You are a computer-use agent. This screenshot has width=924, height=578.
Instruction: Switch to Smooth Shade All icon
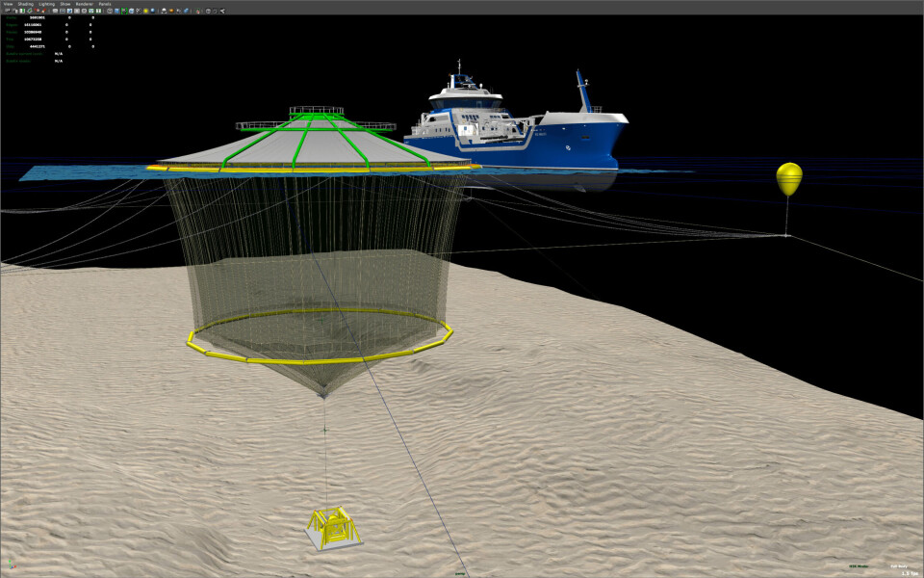pyautogui.click(x=116, y=11)
